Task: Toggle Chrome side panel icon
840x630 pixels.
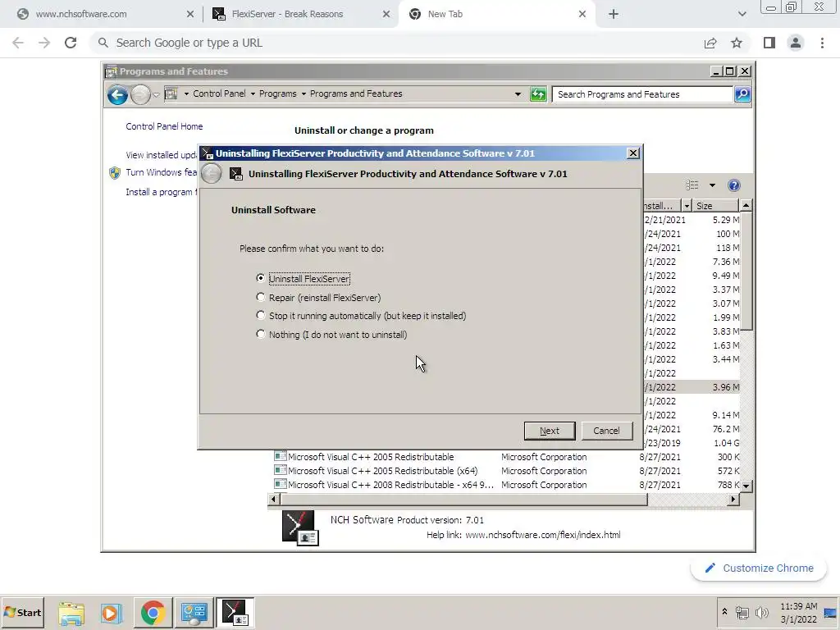Action: (x=769, y=43)
